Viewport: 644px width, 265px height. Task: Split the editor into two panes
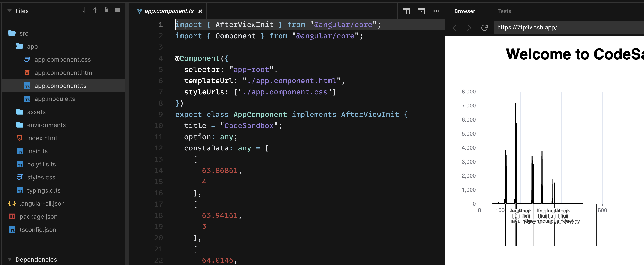(x=406, y=11)
